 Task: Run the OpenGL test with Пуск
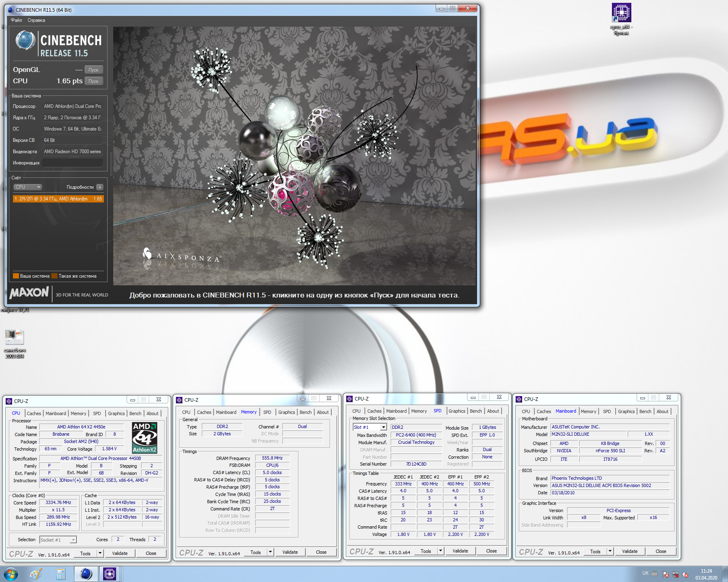pos(94,70)
